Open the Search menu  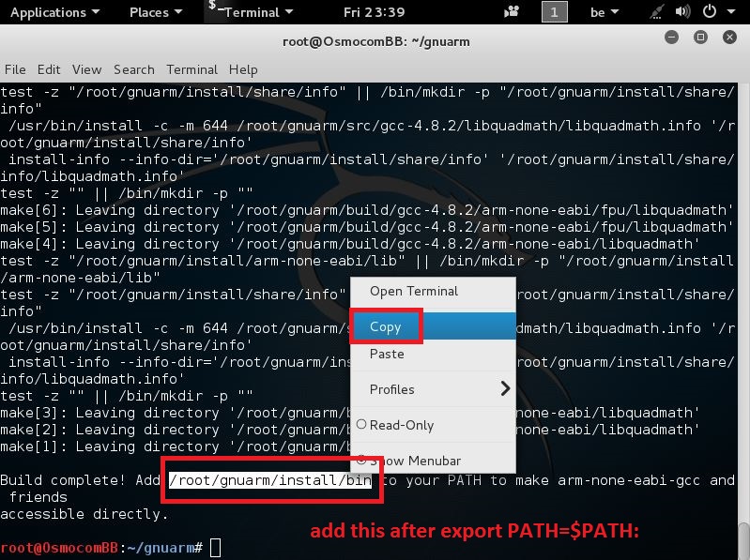click(133, 69)
